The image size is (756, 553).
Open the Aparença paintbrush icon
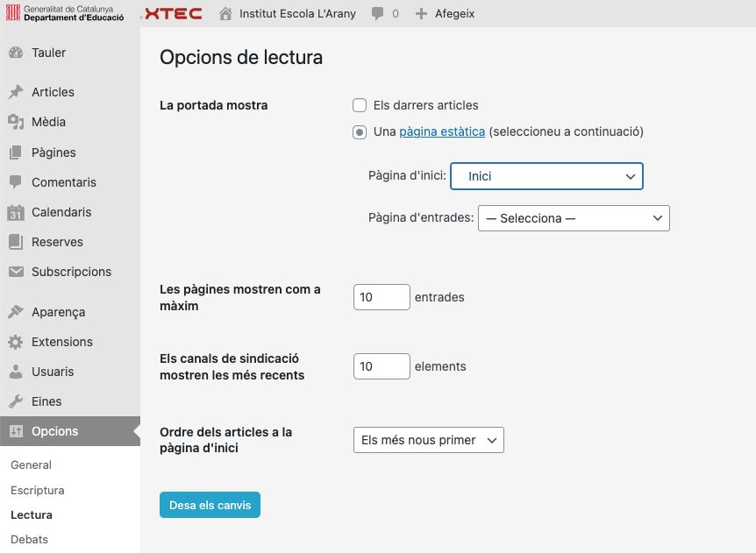(x=16, y=312)
